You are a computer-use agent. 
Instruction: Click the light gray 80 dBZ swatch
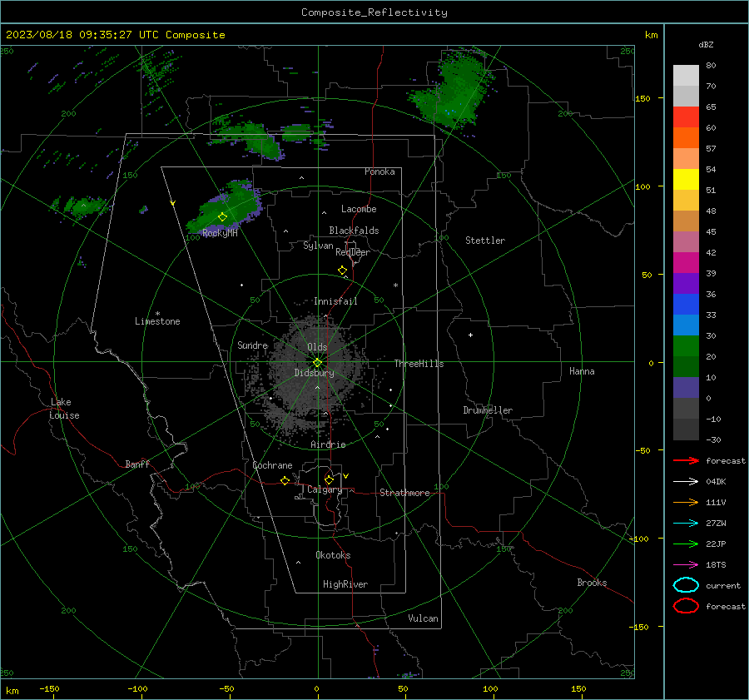tap(686, 75)
